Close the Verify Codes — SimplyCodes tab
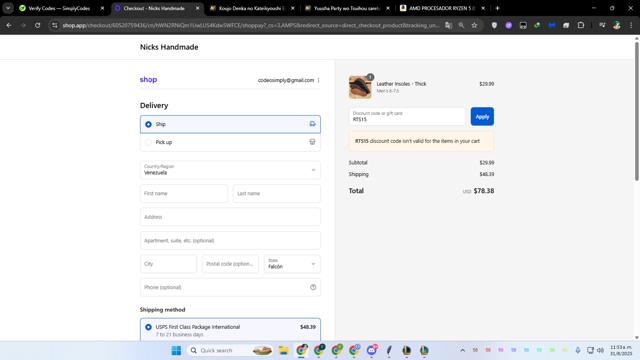 pyautogui.click(x=102, y=8)
